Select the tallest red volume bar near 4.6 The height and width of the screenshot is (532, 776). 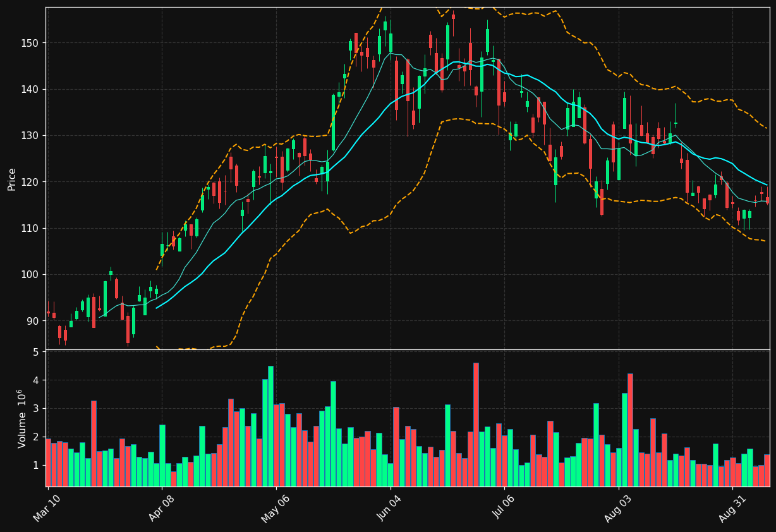pos(476,425)
